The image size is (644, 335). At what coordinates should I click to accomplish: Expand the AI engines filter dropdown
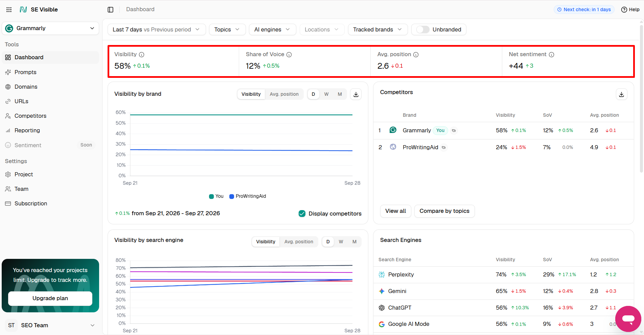click(x=273, y=30)
